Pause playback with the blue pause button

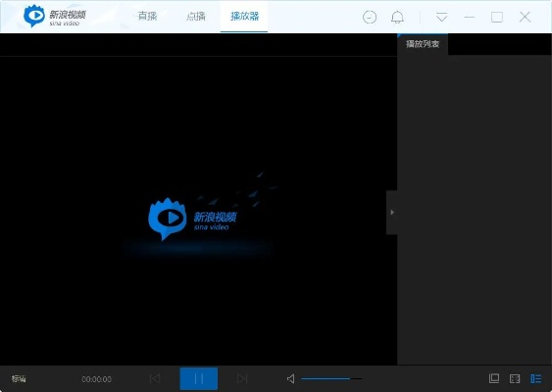point(199,378)
